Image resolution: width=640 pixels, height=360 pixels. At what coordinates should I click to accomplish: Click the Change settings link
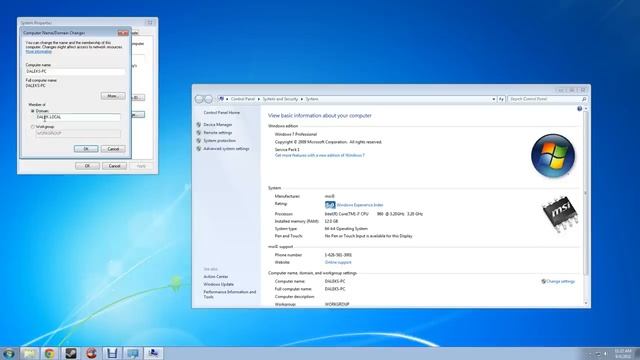(560, 281)
